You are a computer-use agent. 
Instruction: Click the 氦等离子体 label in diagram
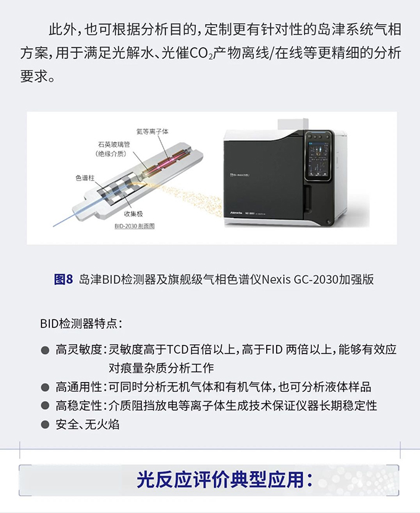(153, 132)
